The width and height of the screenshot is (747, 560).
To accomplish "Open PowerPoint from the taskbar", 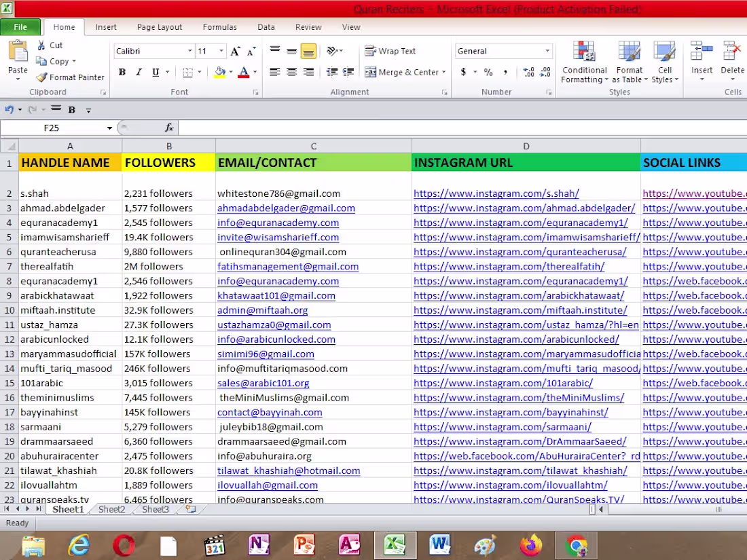I will click(304, 545).
